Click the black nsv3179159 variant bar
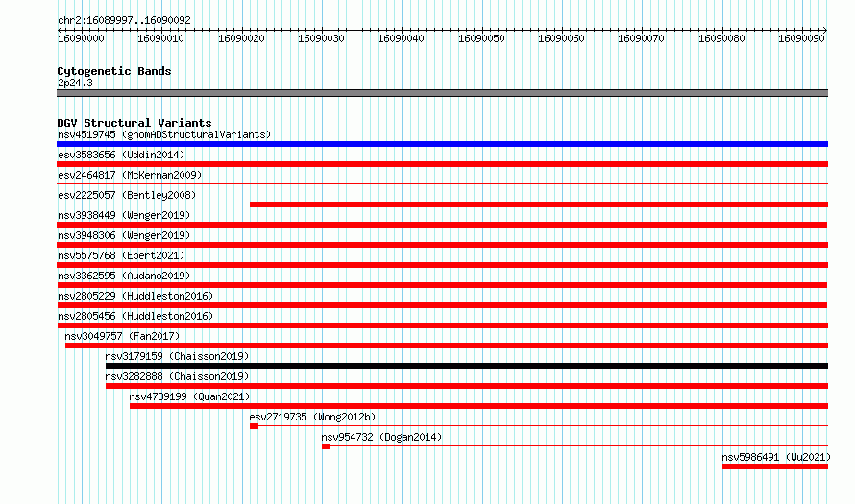This screenshot has height=504, width=855. click(x=467, y=366)
